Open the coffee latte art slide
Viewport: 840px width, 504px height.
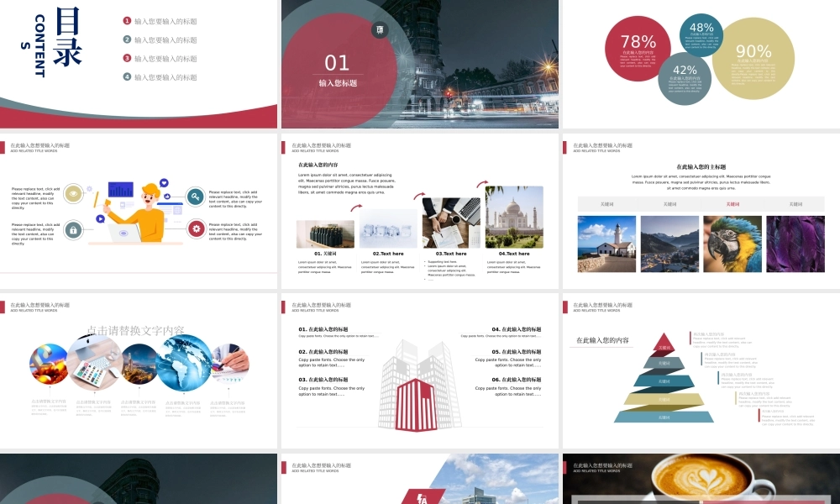(x=701, y=480)
